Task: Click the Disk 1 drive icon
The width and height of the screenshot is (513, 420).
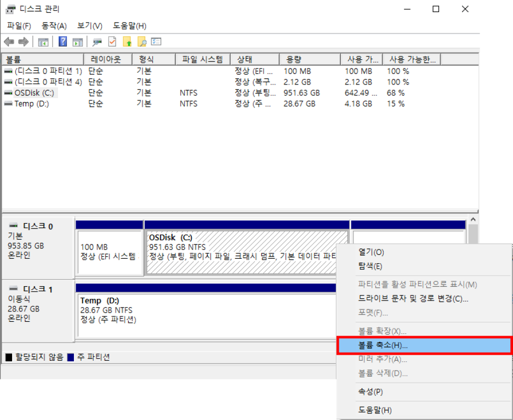Action: (x=13, y=288)
